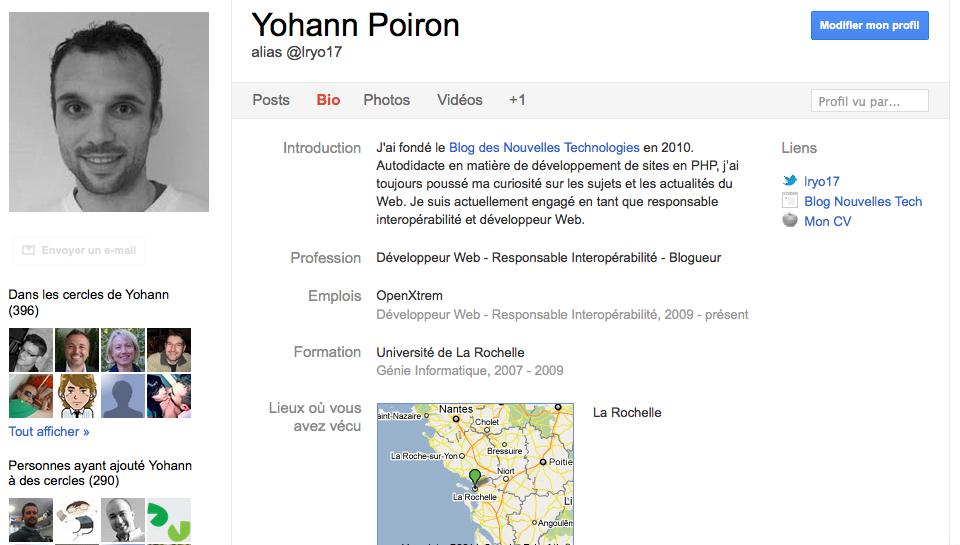Select the Bio tab
Screen dimensions: 960x545
(x=328, y=100)
